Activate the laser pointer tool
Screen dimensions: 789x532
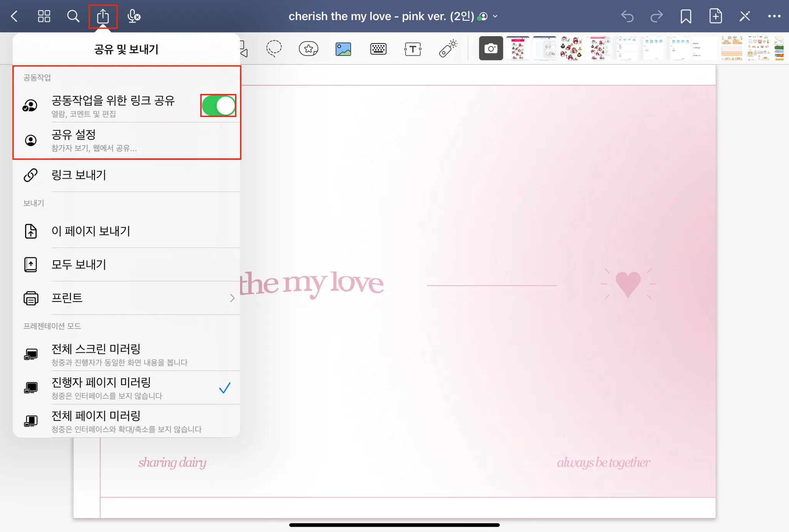(448, 49)
